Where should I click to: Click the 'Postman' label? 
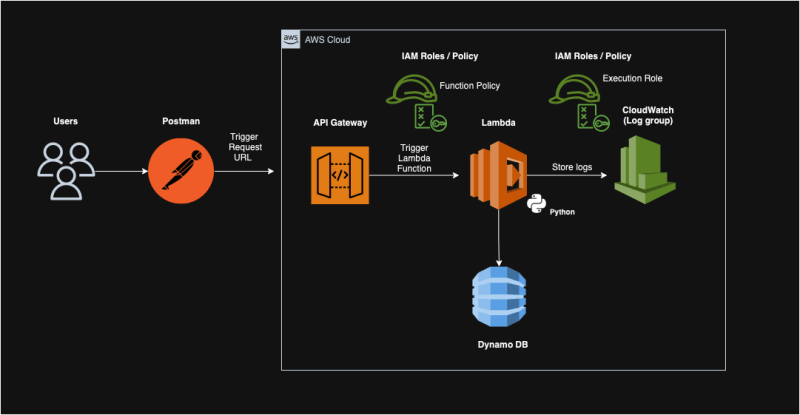pos(181,121)
